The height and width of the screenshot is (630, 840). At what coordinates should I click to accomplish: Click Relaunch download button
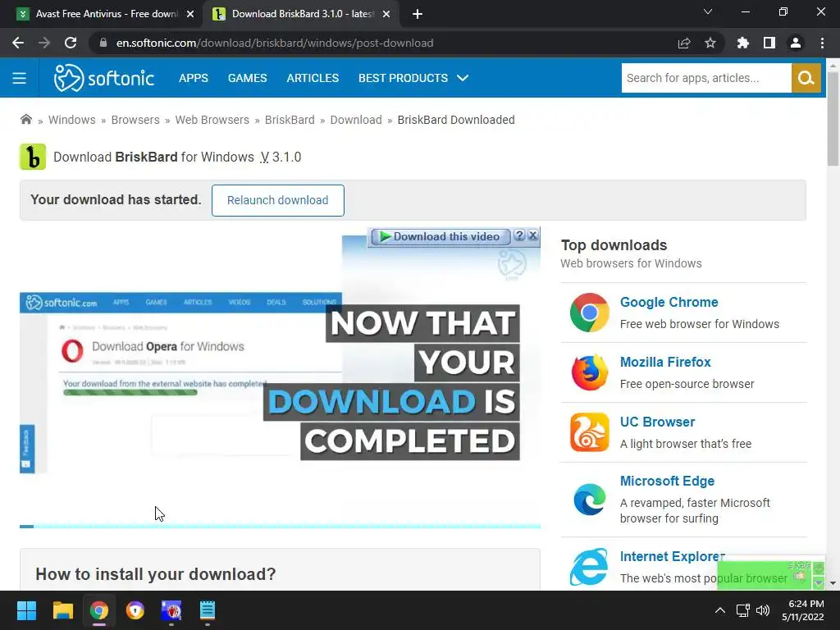point(277,200)
